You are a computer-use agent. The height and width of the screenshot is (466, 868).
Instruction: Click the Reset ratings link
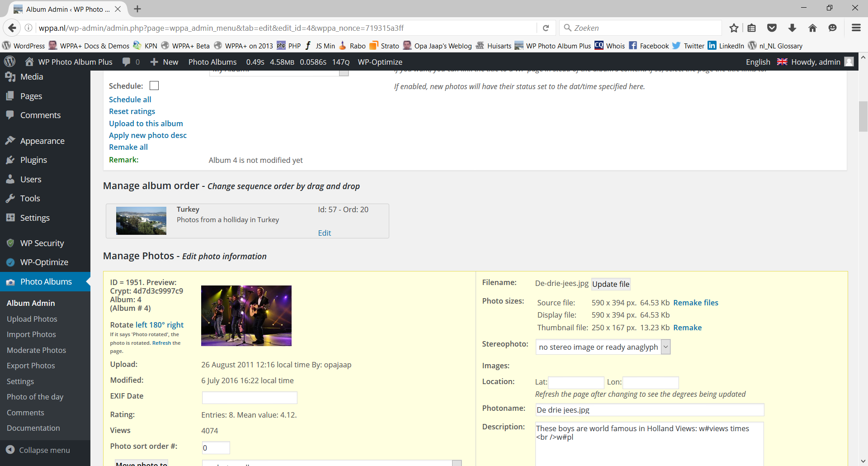tap(132, 111)
